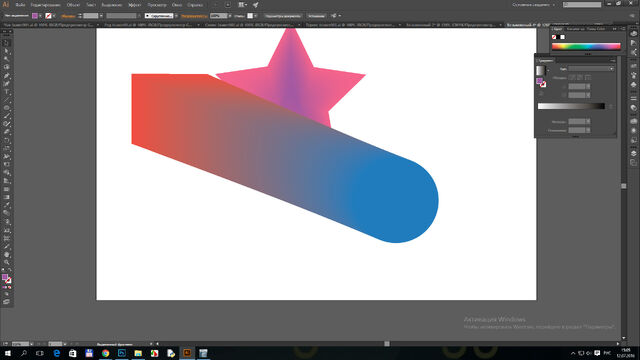Open the Эффект menu
640x360 pixels.
[x=135, y=5]
